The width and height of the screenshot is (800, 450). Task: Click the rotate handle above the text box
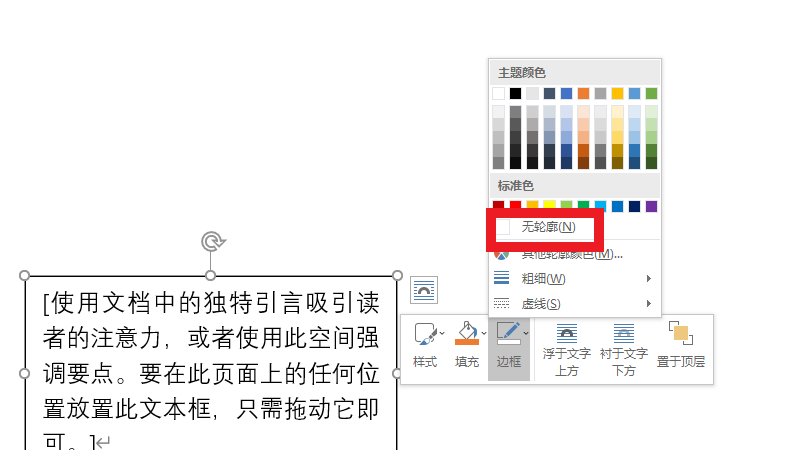tap(211, 241)
